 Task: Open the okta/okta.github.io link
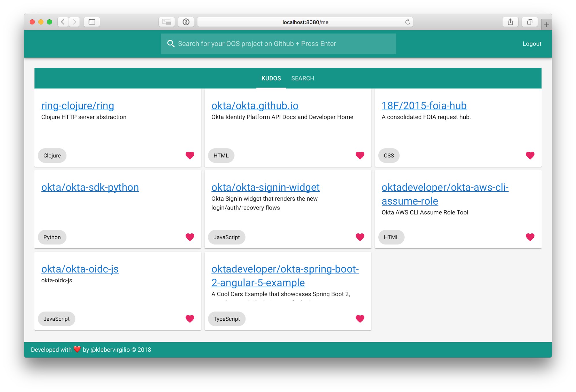[x=255, y=106]
